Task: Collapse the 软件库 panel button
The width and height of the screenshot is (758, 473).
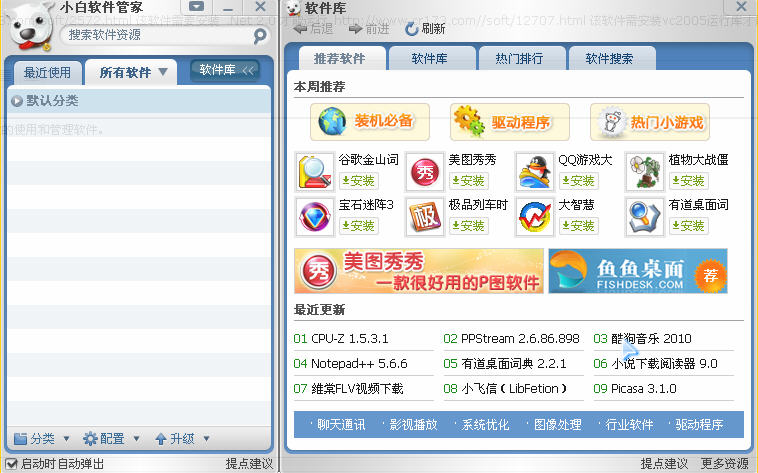Action: click(225, 71)
